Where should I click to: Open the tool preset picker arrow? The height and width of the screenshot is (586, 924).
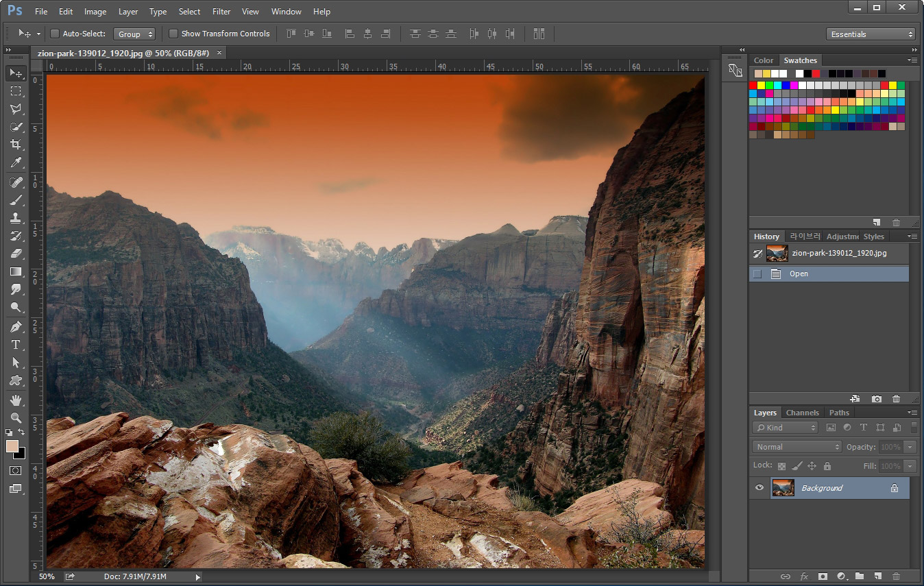click(38, 34)
